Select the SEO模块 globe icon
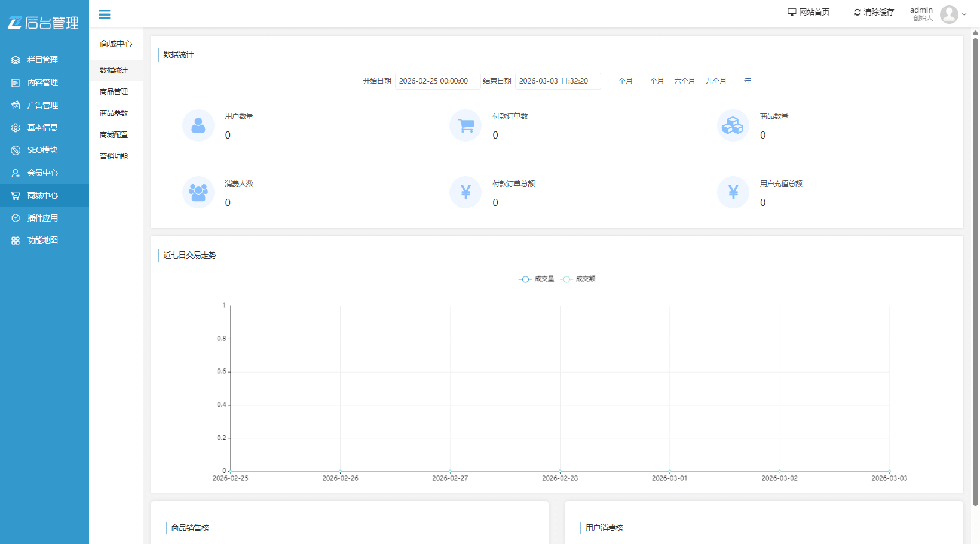 pyautogui.click(x=15, y=150)
